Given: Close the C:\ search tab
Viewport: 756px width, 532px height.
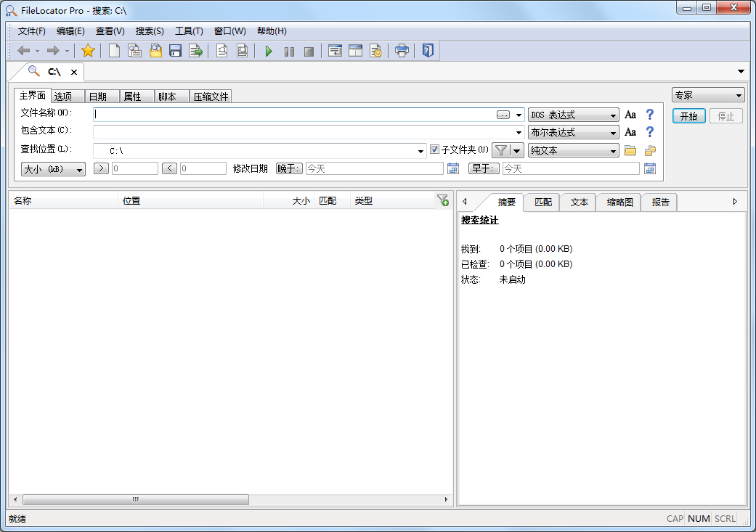Looking at the screenshot, I should (x=74, y=72).
